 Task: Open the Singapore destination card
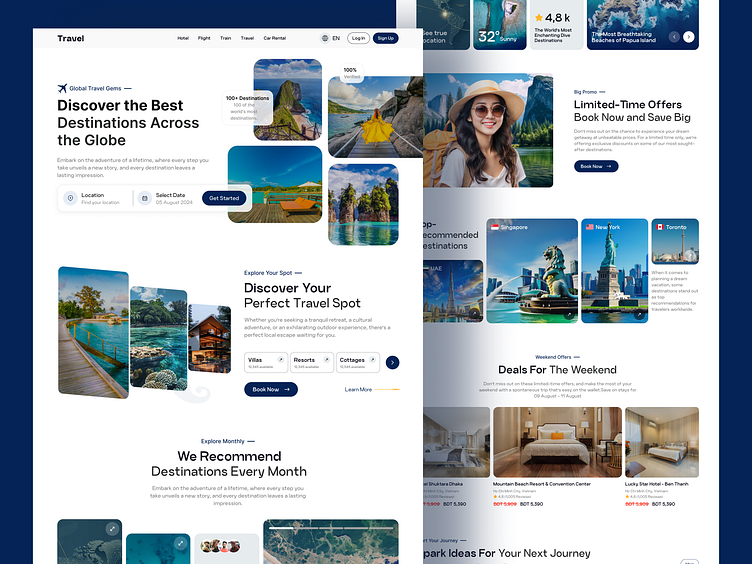(532, 271)
